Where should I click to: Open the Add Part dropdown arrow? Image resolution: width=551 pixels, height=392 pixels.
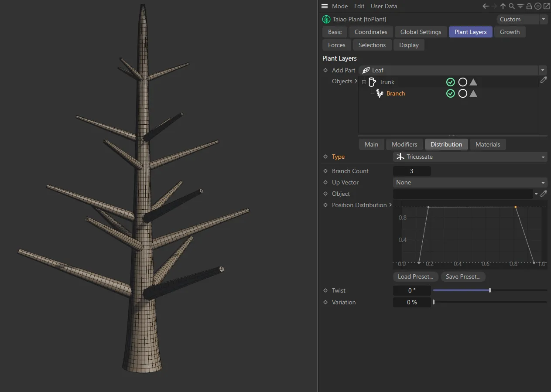tap(542, 70)
